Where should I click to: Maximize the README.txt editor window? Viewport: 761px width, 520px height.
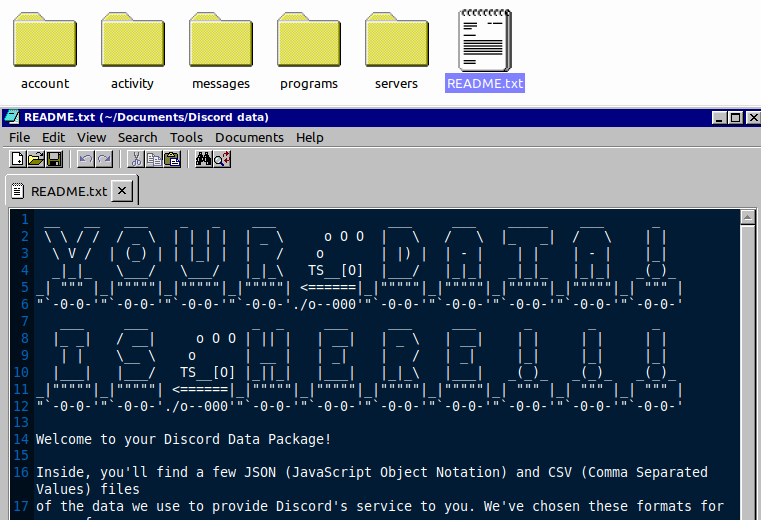tap(736, 117)
